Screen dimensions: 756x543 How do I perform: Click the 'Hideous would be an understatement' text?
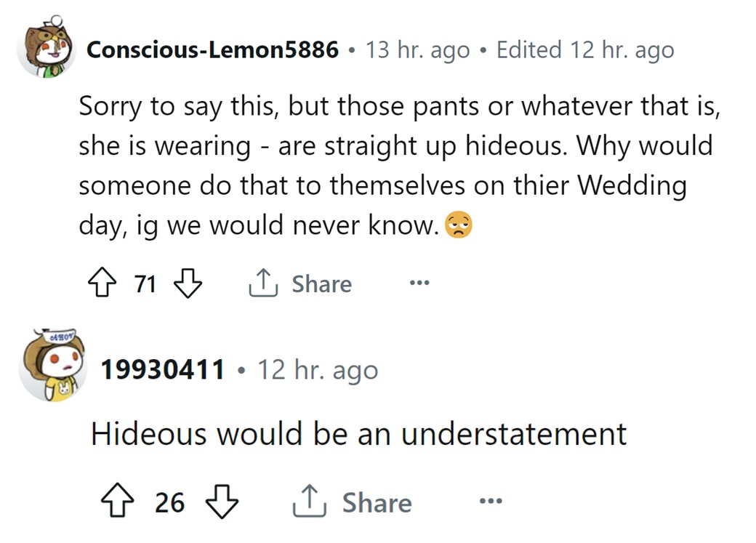pyautogui.click(x=358, y=434)
